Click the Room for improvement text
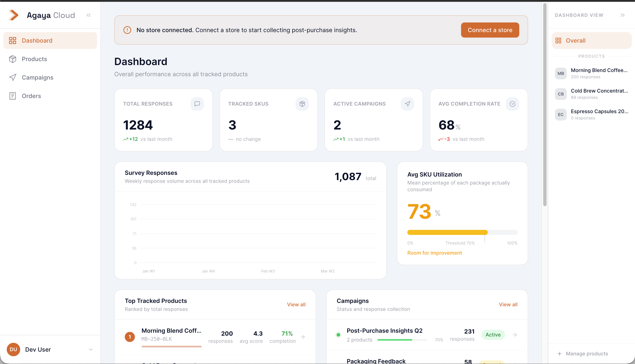 pyautogui.click(x=434, y=253)
